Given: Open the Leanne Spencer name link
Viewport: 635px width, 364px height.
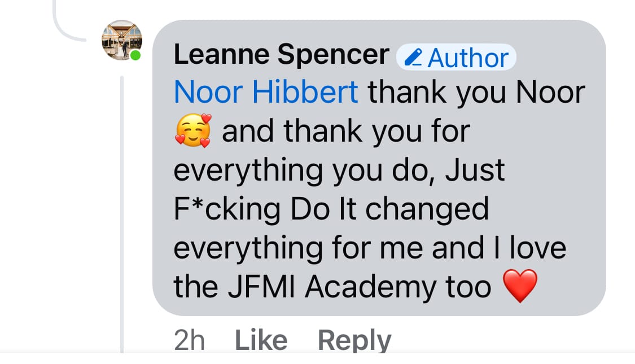Looking at the screenshot, I should point(281,55).
